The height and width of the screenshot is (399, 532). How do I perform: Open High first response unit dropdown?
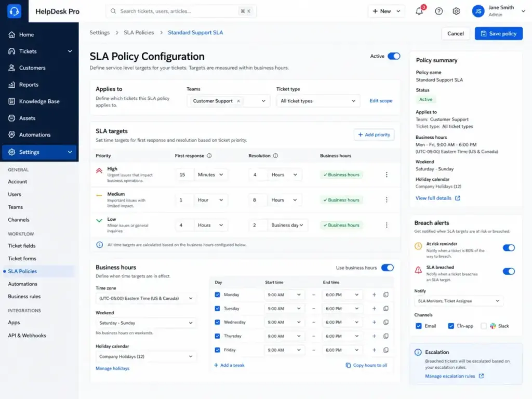(210, 175)
